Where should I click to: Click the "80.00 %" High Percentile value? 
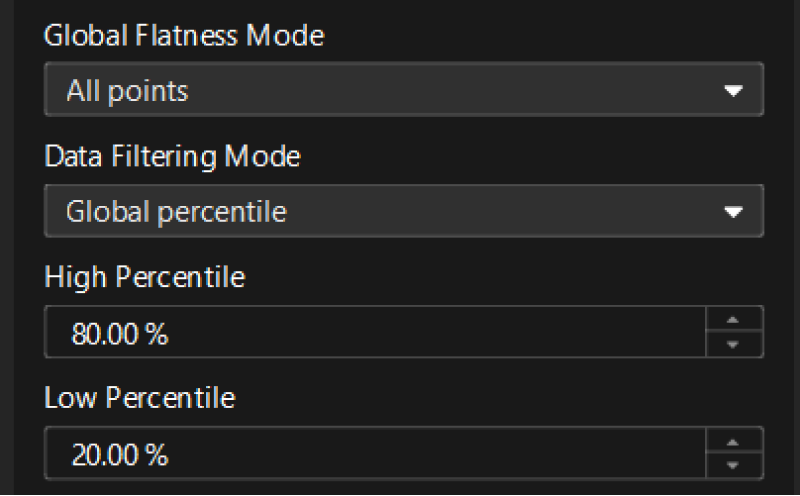coord(119,333)
